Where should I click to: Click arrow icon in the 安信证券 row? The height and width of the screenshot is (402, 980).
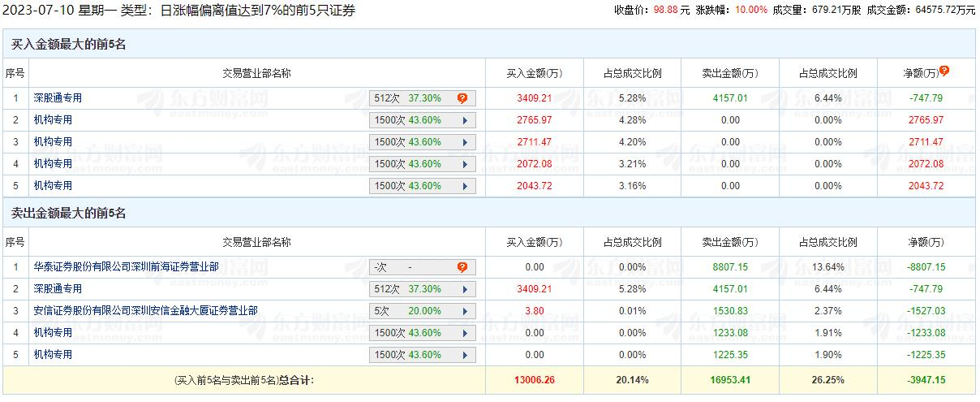pos(465,311)
